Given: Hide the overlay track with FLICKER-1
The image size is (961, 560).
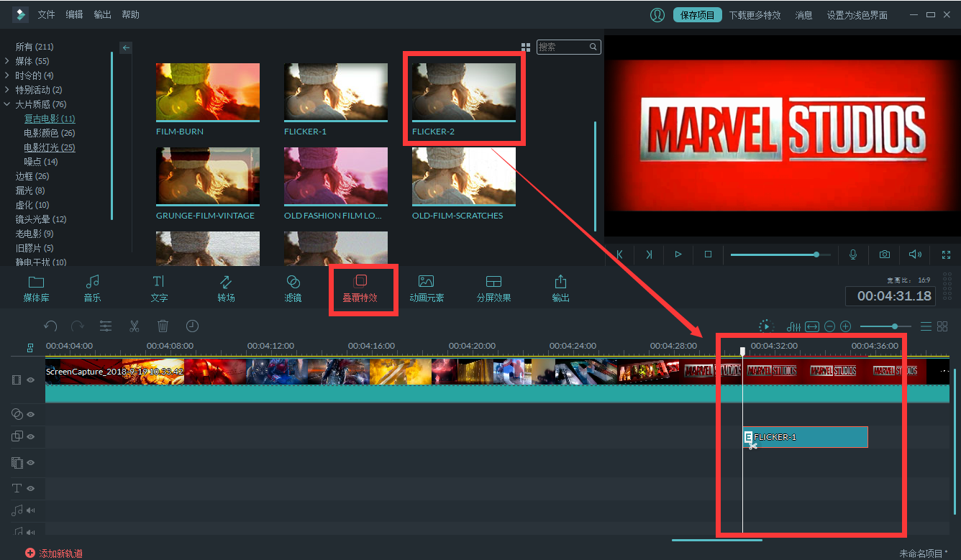Looking at the screenshot, I should tap(31, 436).
